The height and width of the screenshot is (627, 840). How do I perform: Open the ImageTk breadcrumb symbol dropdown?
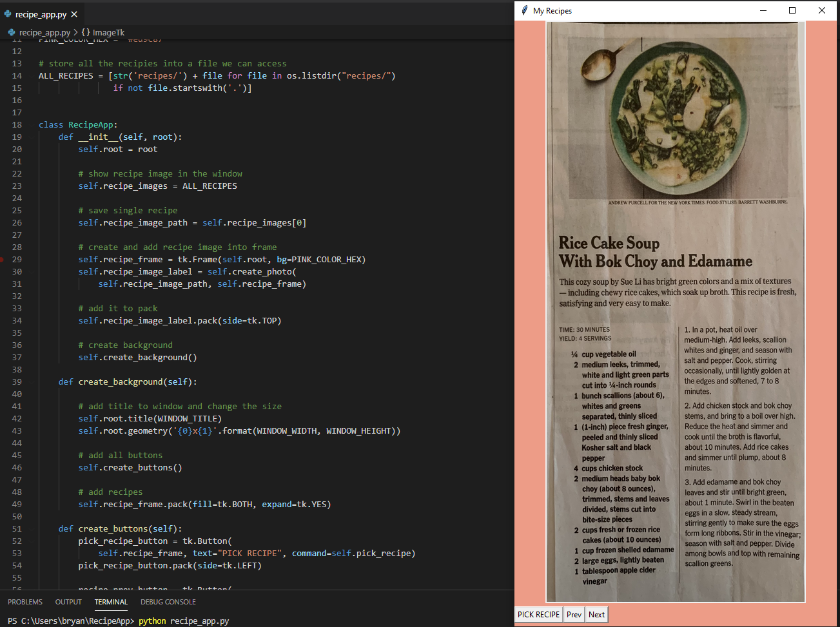pyautogui.click(x=108, y=32)
